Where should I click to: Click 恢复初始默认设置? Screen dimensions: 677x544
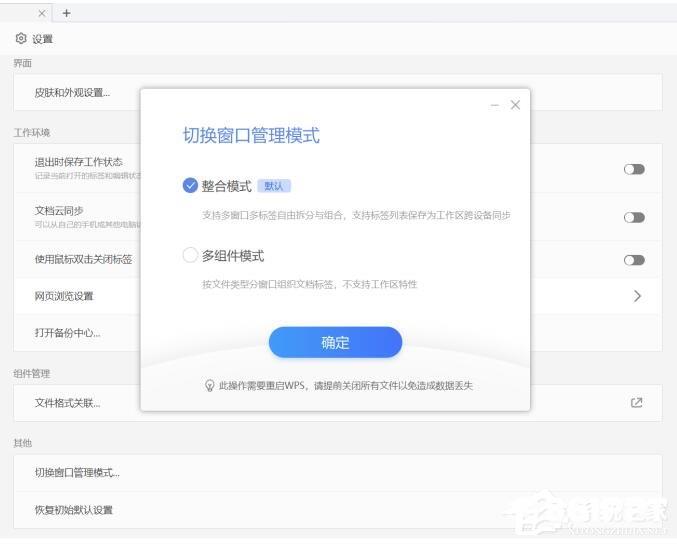point(73,510)
